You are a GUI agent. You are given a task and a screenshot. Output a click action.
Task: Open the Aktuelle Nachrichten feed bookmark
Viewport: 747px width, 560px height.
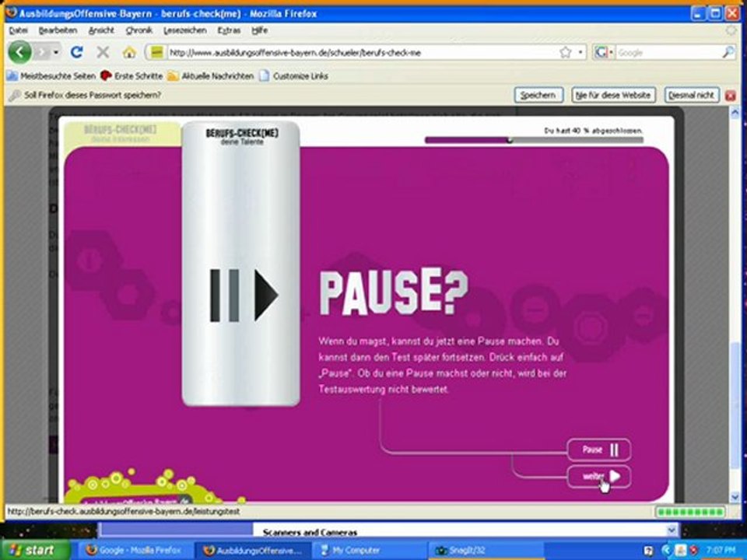[211, 75]
